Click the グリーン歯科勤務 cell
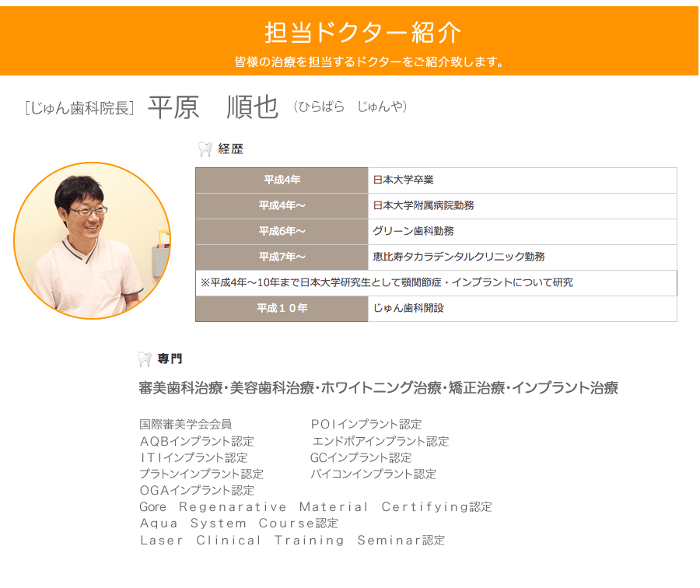700x588 pixels. [x=523, y=231]
